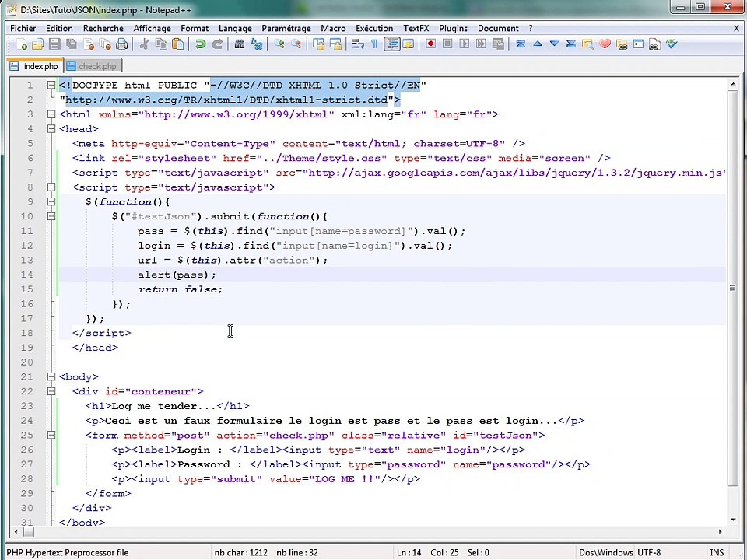747x560 pixels.
Task: Stop macro recording square button
Action: click(x=447, y=44)
